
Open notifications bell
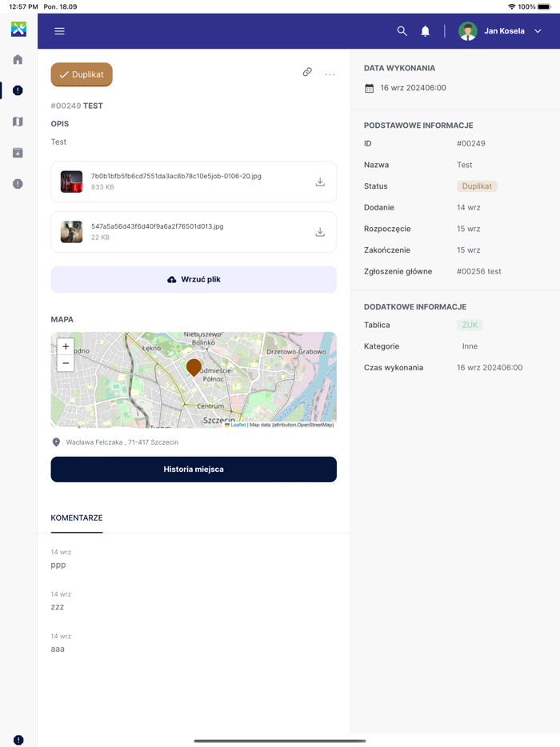coord(425,31)
